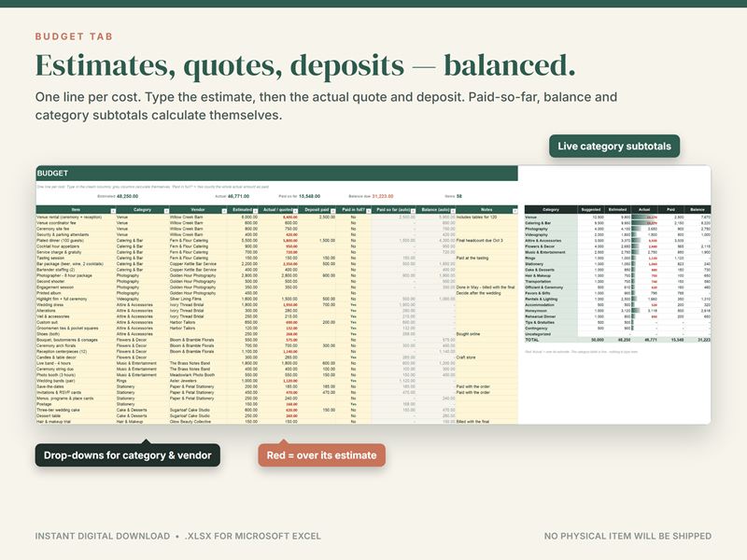The image size is (747, 560).
Task: Select the Transportation row in subtotals table
Action: pyautogui.click(x=617, y=282)
